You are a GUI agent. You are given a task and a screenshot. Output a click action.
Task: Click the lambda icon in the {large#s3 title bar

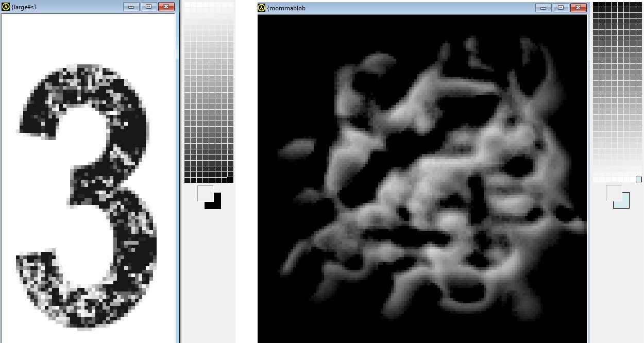tap(6, 7)
